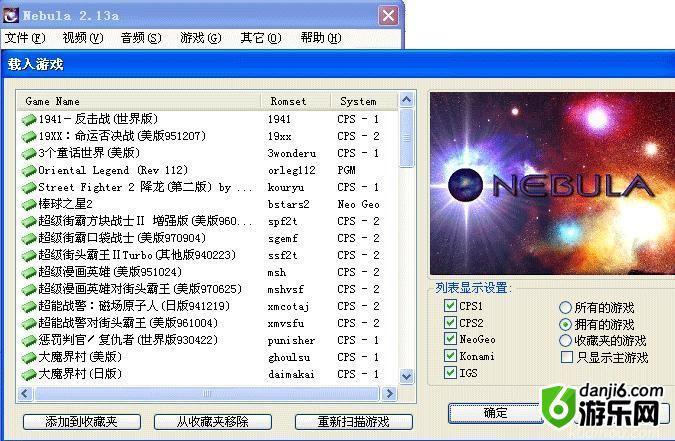
Task: Click the 重新扫描游戏 button
Action: pyautogui.click(x=354, y=422)
